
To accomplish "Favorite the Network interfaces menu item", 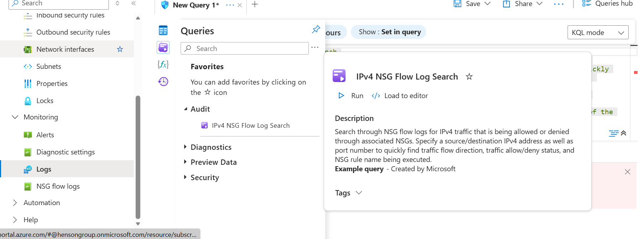I will [x=120, y=49].
